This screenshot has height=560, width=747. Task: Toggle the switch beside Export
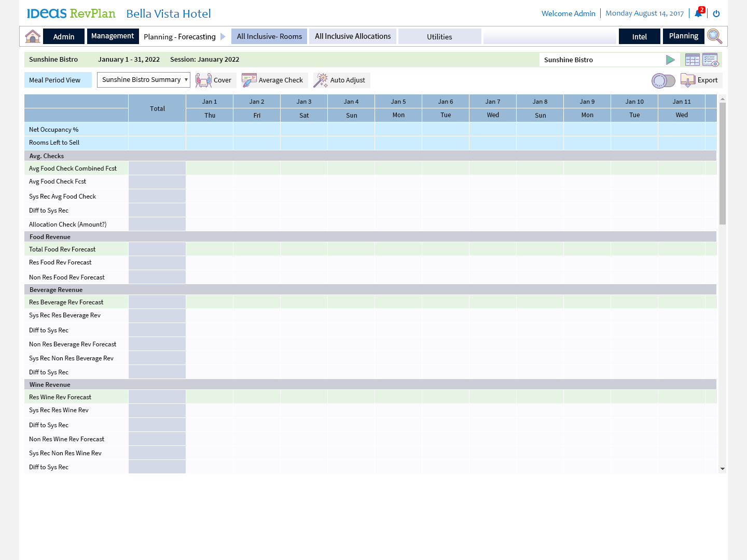click(663, 80)
